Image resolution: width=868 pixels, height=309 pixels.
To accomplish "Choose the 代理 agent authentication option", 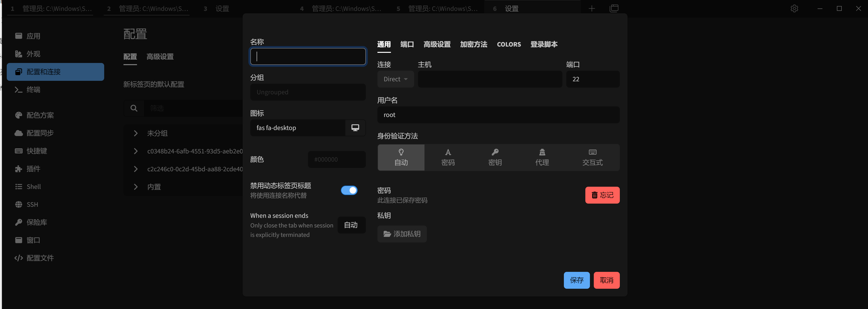I will click(542, 157).
